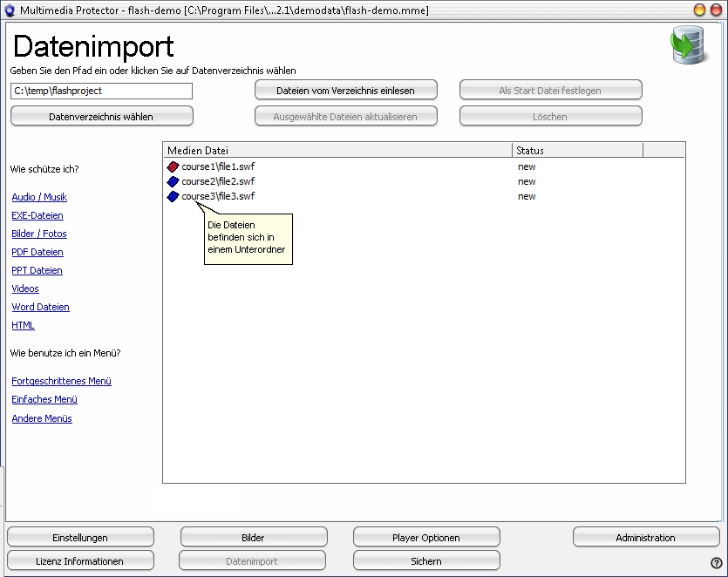
Task: Open the Audio / Musik help link
Action: click(39, 197)
